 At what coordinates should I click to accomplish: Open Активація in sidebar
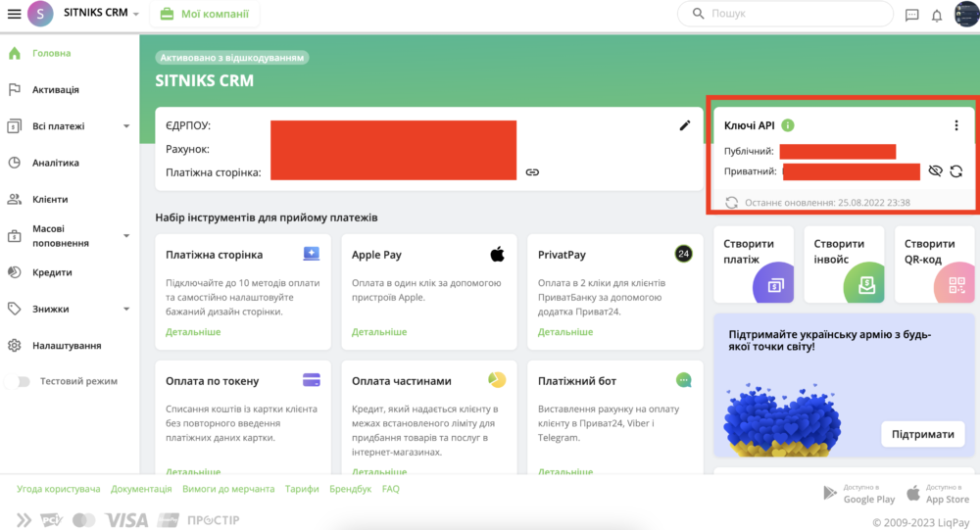(56, 89)
